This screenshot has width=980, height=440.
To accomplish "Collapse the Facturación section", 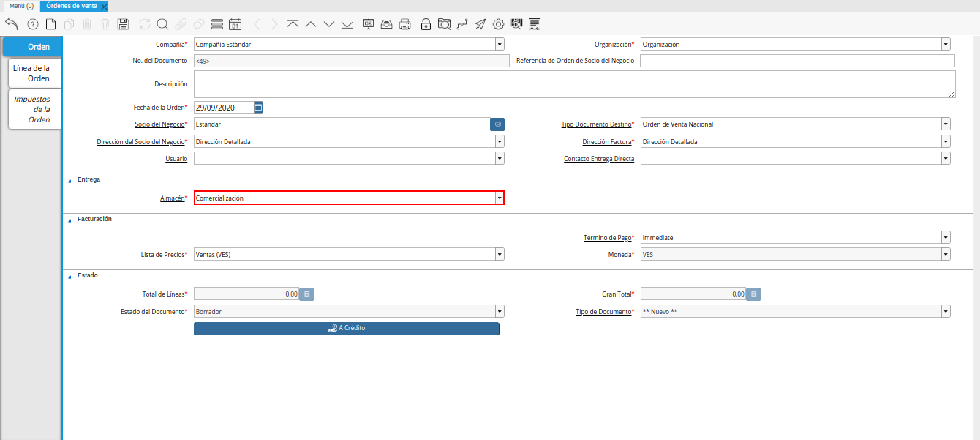I will coord(70,220).
